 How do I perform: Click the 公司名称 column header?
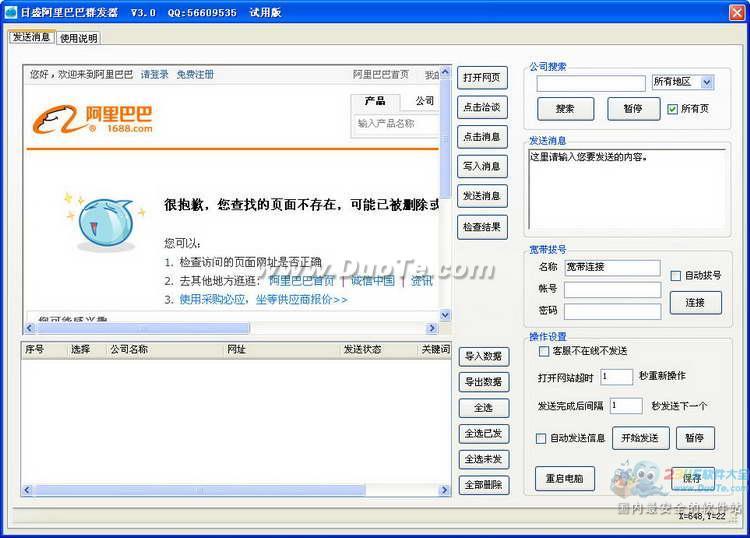click(x=165, y=350)
